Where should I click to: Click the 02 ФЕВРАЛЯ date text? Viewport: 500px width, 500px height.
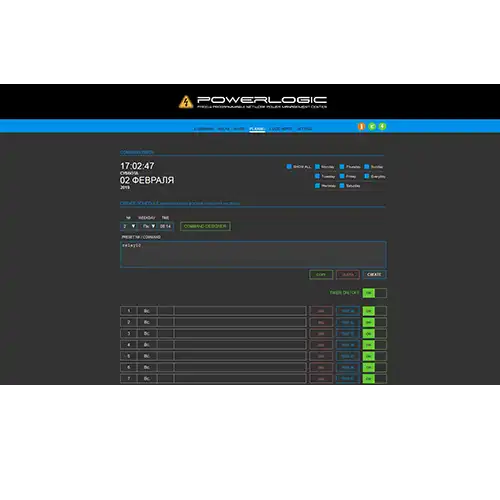(147, 180)
